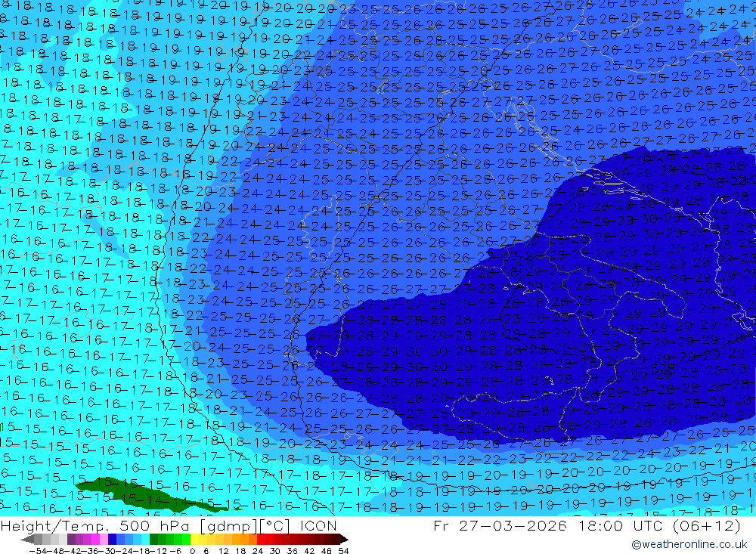The image size is (756, 554).
Task: Click the left gray arrow end of color scale
Action: [x=27, y=539]
